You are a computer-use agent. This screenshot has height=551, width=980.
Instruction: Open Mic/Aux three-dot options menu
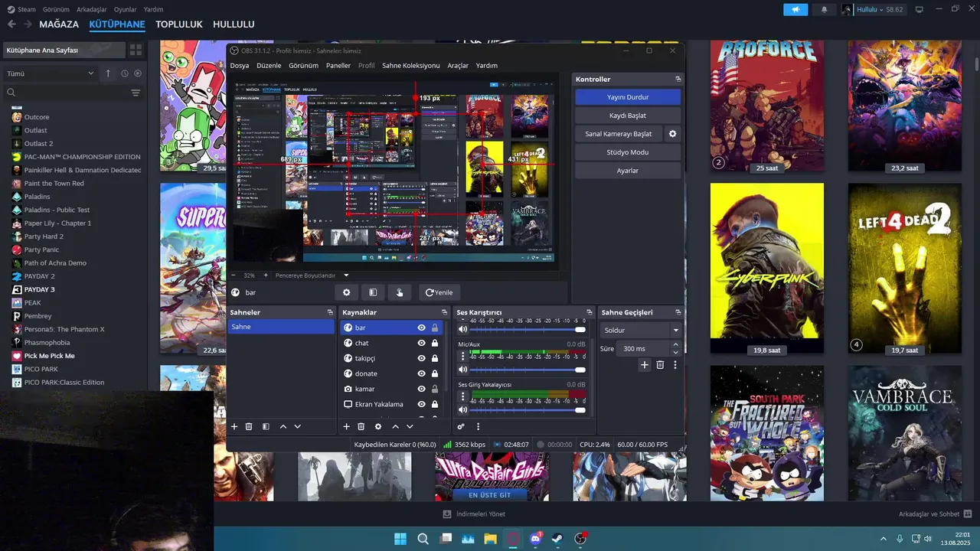[462, 357]
